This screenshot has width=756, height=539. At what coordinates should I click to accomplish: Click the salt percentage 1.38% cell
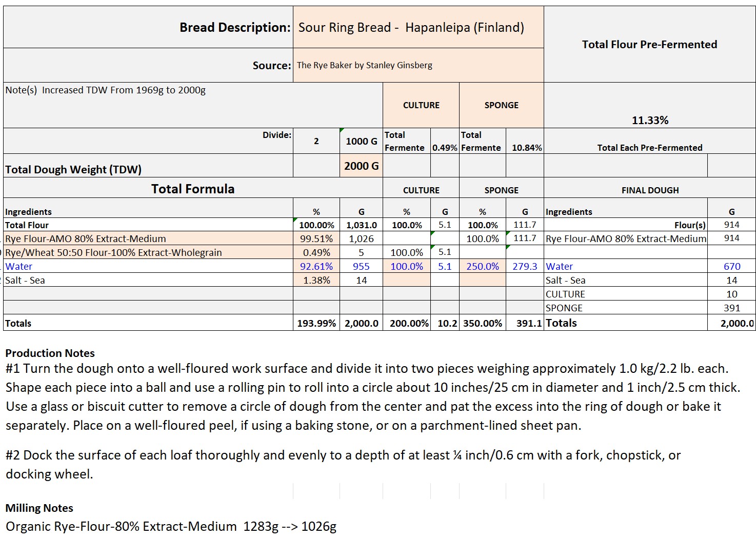point(316,280)
